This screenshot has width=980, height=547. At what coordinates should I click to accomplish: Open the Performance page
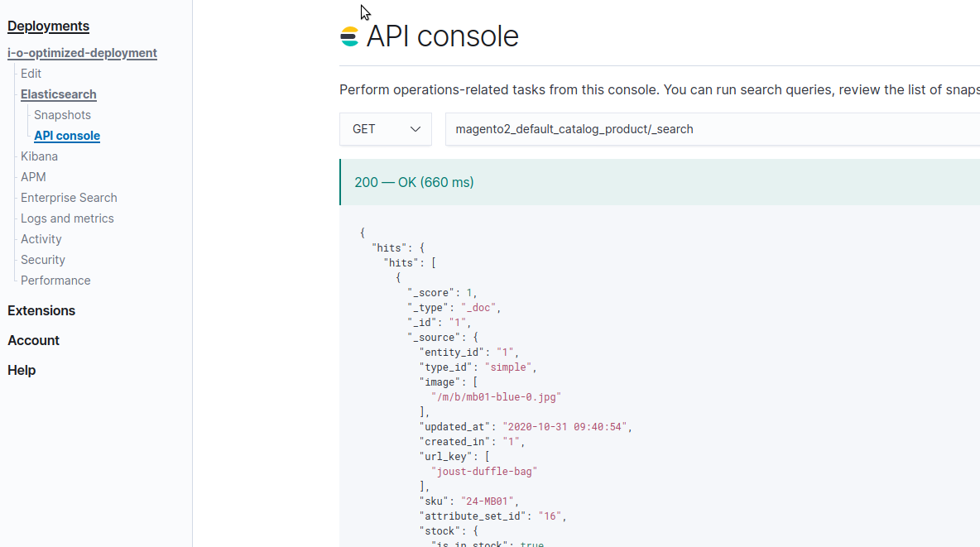pyautogui.click(x=55, y=280)
